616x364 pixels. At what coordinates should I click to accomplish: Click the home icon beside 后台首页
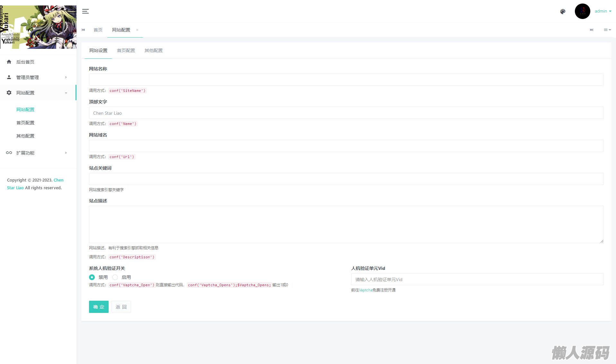click(x=9, y=62)
